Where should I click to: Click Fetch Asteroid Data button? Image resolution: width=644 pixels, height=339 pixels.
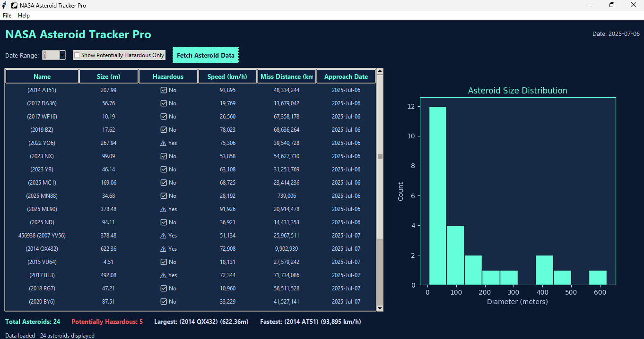point(206,55)
